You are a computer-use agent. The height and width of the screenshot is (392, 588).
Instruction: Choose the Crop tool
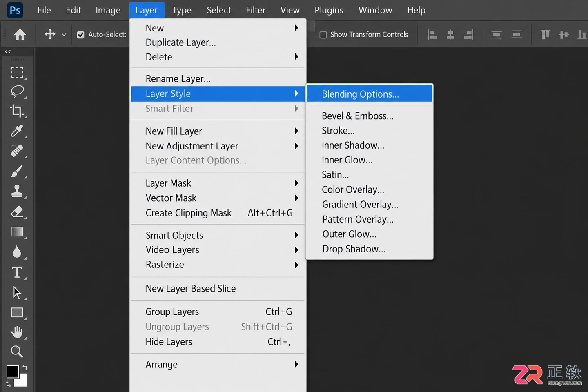(17, 111)
